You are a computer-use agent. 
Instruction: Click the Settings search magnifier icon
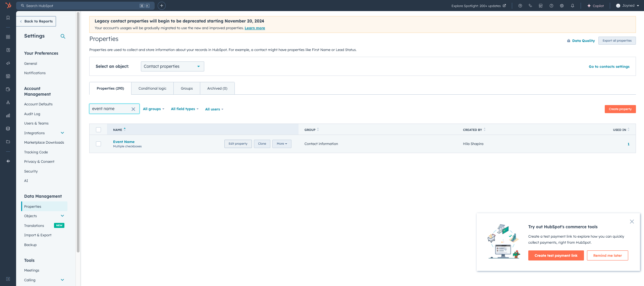[63, 36]
